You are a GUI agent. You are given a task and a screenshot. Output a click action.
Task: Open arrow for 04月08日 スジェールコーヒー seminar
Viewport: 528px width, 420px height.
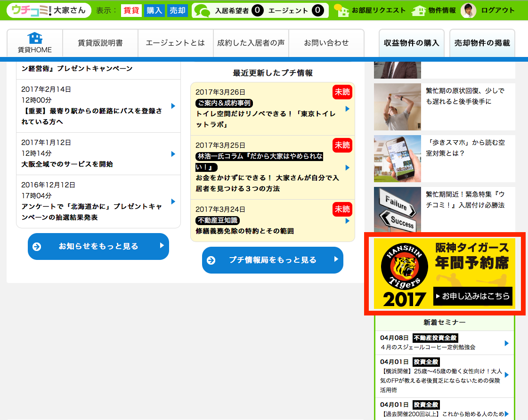click(507, 343)
